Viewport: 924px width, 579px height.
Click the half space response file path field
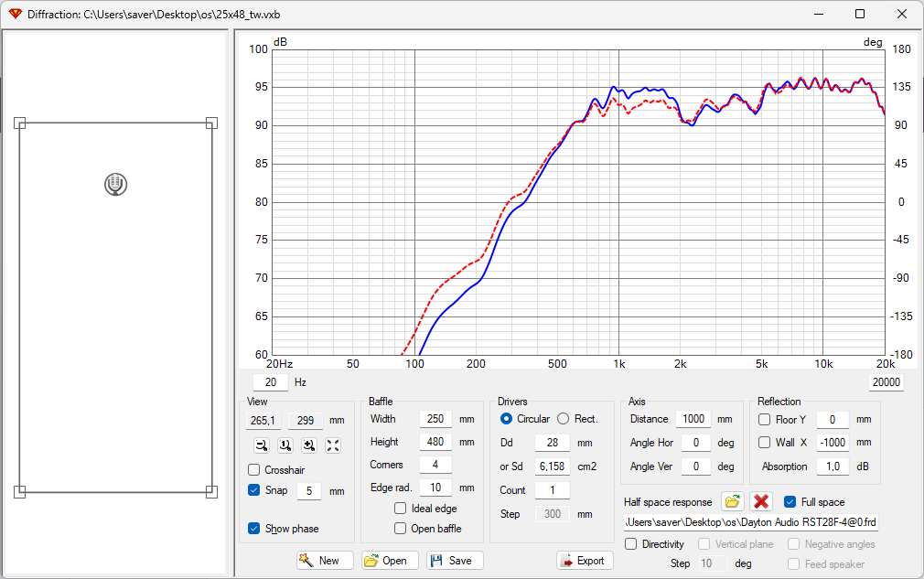[x=751, y=522]
